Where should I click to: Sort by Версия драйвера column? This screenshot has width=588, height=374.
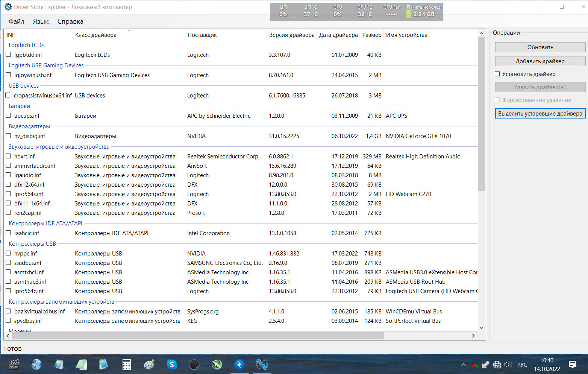point(292,35)
